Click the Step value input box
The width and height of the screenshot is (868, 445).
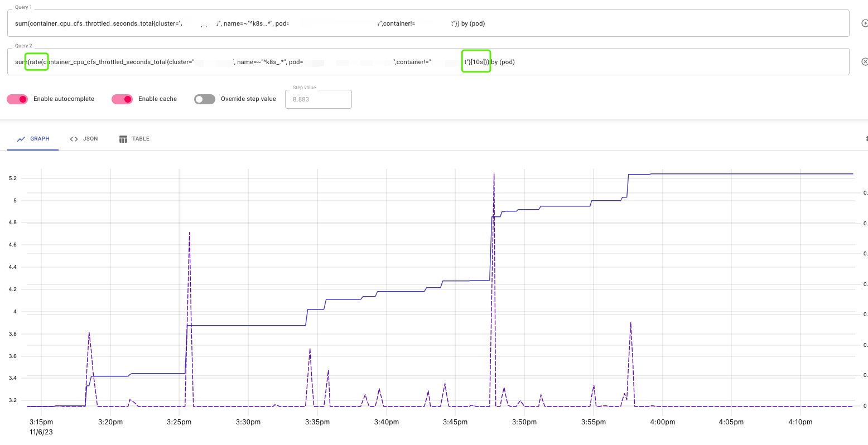319,99
